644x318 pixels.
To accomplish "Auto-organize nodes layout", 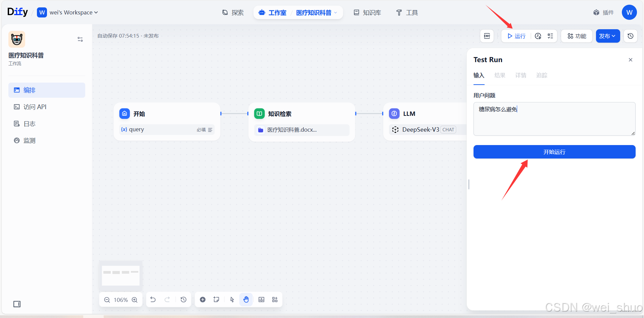I will [275, 300].
